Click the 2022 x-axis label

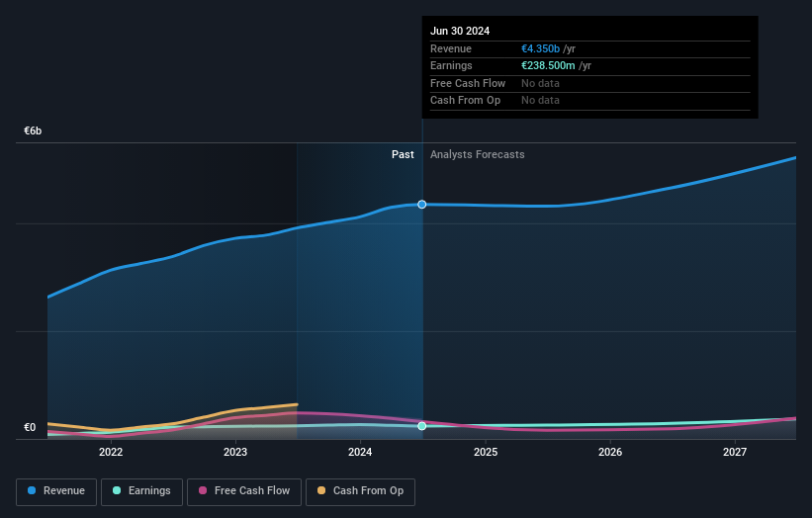pos(111,453)
